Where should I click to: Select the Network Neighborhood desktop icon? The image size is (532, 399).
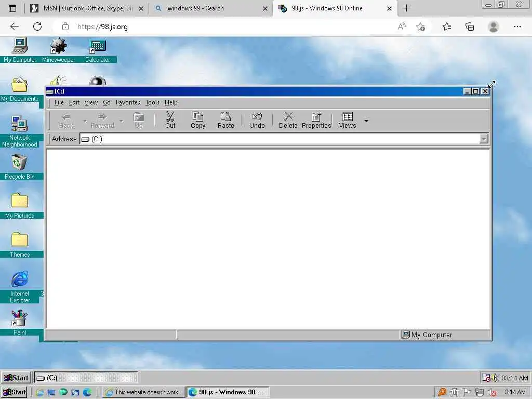click(x=20, y=131)
